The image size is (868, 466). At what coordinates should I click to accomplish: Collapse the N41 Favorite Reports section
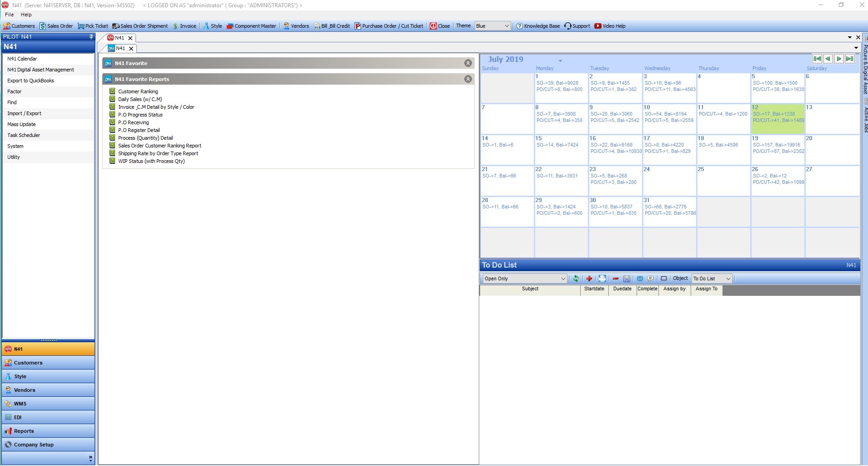468,79
